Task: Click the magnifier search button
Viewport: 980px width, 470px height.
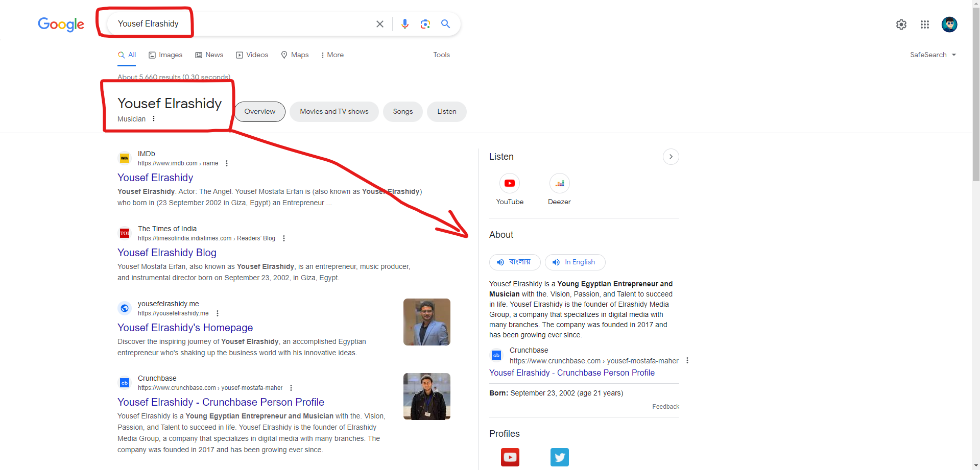Action: point(445,24)
